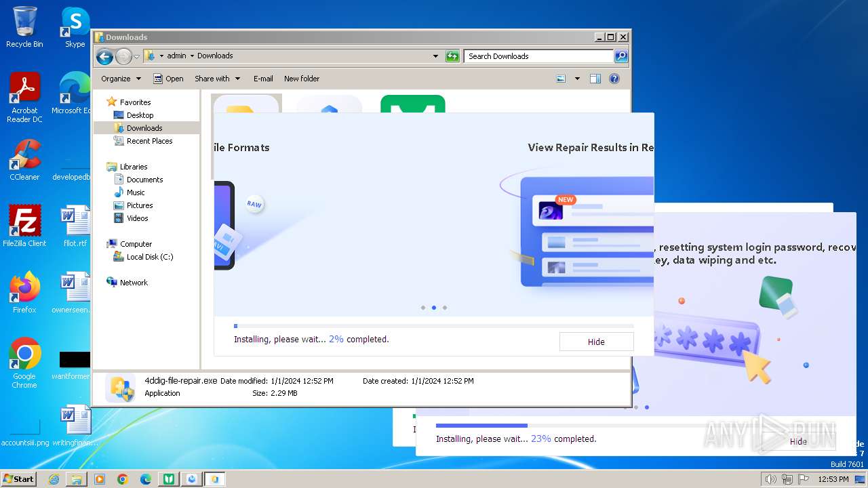Refresh the Downloads folder view
This screenshot has height=488, width=868.
pos(452,56)
